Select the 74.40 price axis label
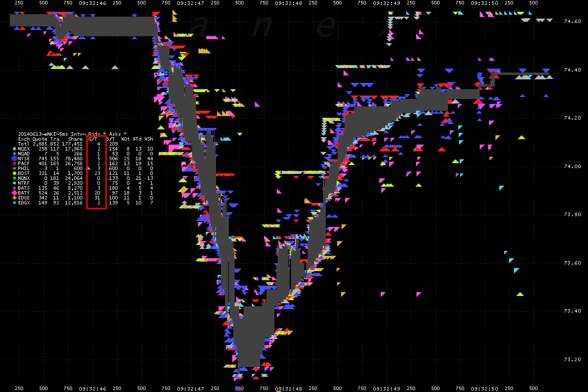588x392 pixels. click(x=572, y=70)
